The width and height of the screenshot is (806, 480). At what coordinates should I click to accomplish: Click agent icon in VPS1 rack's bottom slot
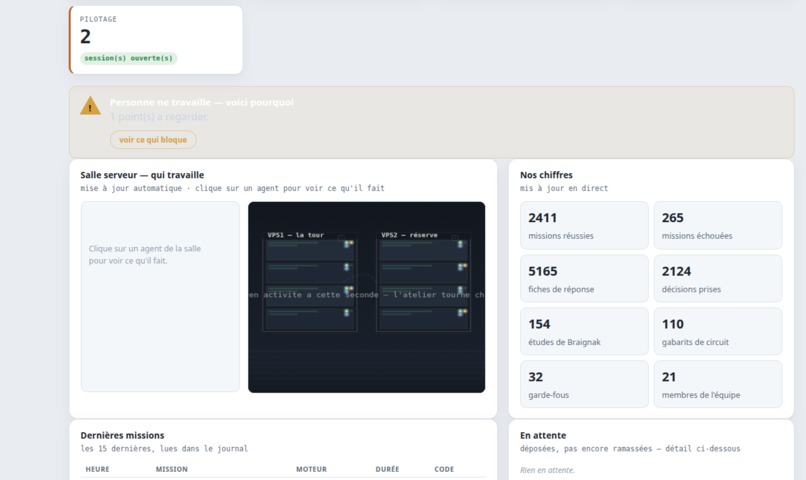(x=347, y=312)
